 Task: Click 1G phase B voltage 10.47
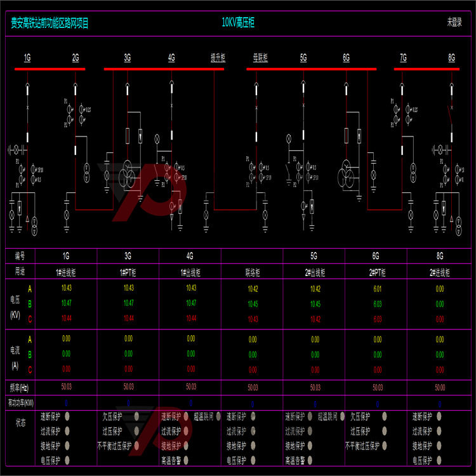pos(67,303)
